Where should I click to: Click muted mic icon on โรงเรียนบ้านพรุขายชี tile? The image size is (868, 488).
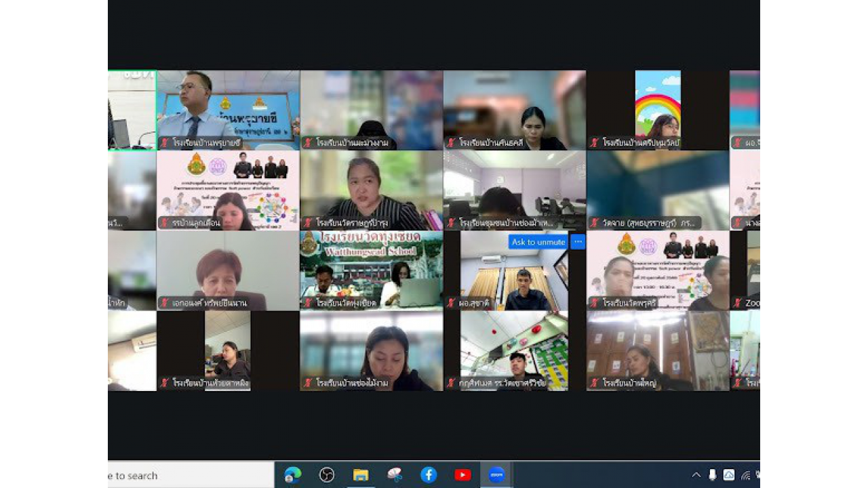pyautogui.click(x=165, y=143)
